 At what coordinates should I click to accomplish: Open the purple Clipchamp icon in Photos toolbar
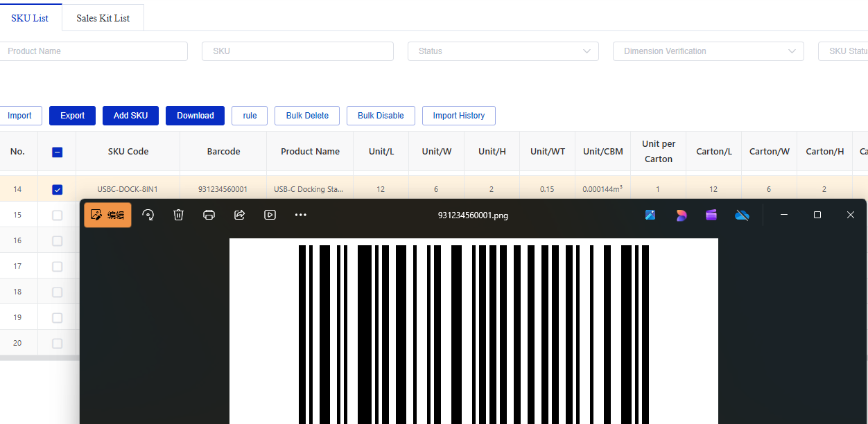pos(711,215)
